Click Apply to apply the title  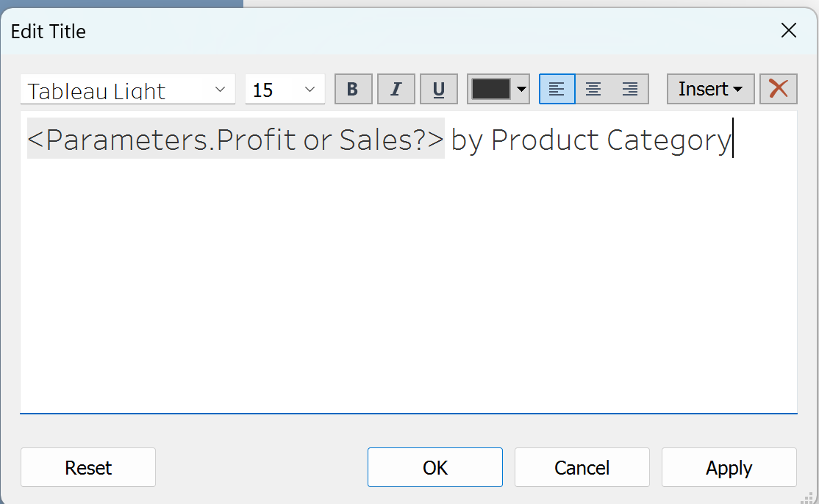point(729,468)
